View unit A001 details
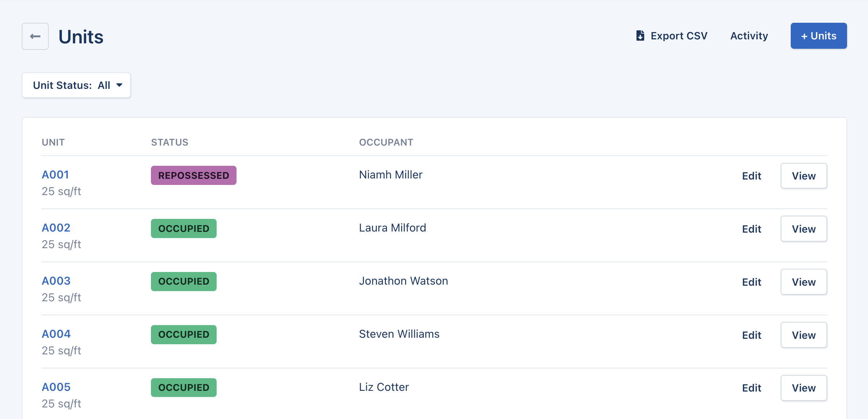The width and height of the screenshot is (868, 419). (803, 176)
